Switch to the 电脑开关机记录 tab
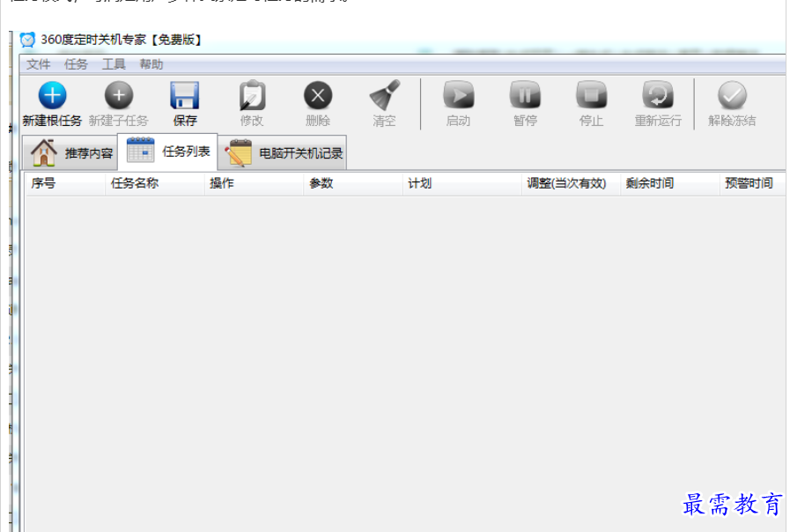 pos(283,152)
